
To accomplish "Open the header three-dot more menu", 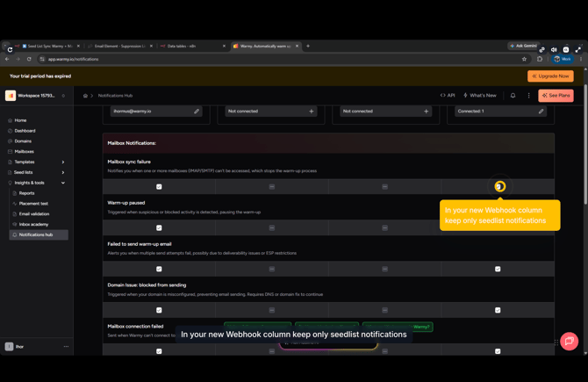I will click(528, 96).
